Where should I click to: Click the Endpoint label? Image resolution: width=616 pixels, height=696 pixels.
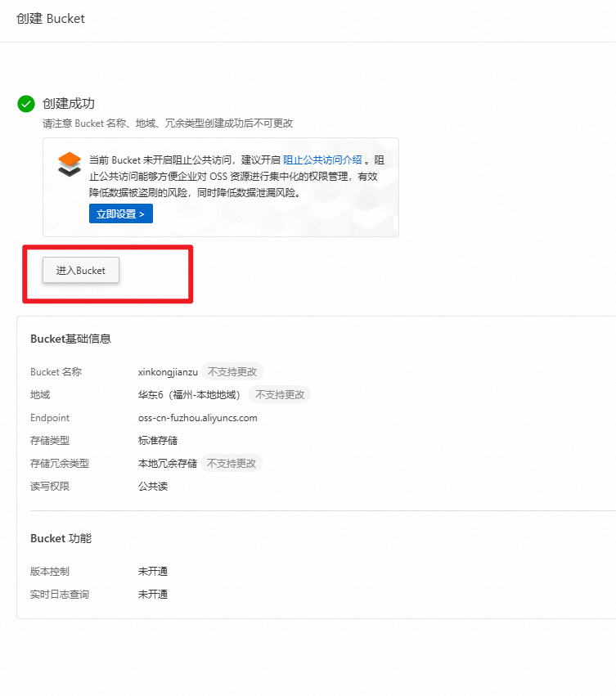point(50,418)
